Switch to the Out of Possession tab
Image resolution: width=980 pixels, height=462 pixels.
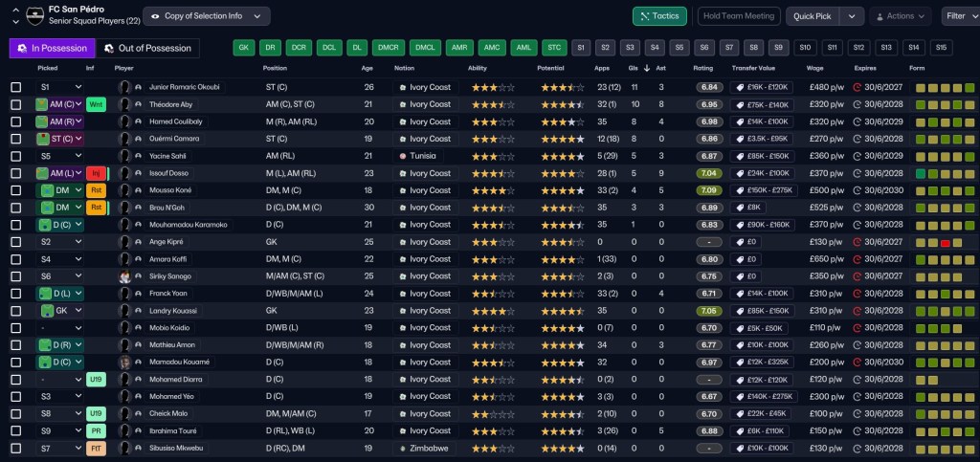click(147, 48)
